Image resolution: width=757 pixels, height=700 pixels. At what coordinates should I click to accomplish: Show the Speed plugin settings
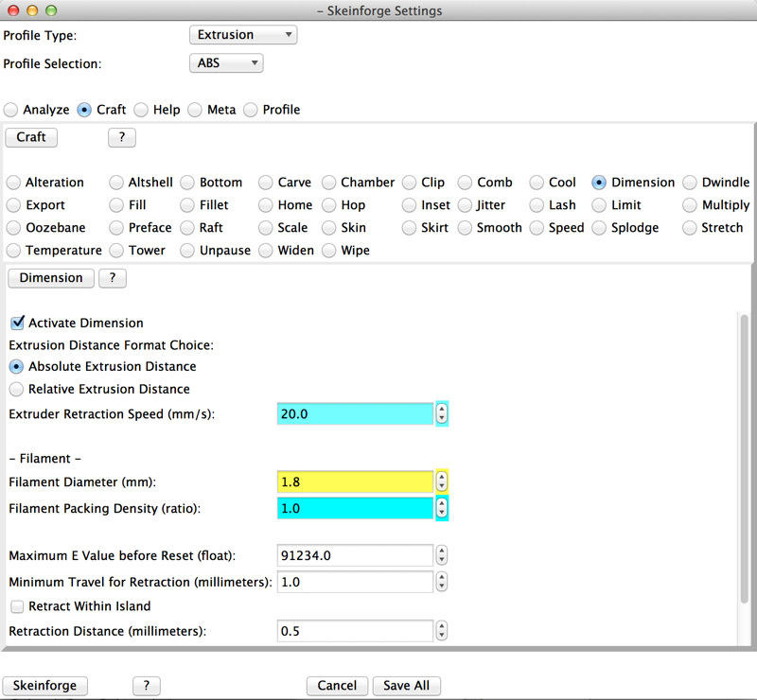coord(537,228)
